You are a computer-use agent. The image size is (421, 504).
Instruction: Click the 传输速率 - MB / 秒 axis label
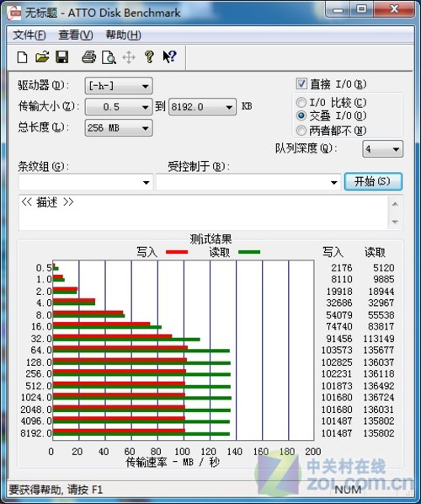click(173, 463)
